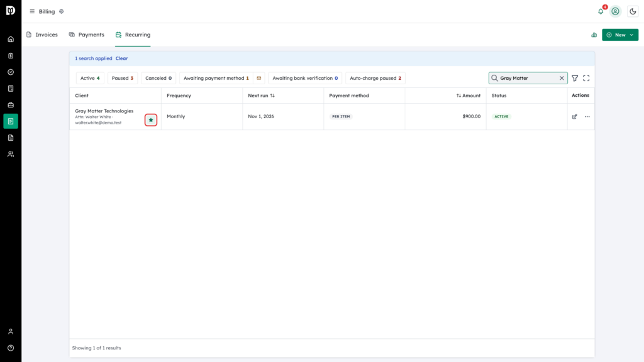
Task: Open Gray Matter Technologies client row
Action: [x=104, y=111]
